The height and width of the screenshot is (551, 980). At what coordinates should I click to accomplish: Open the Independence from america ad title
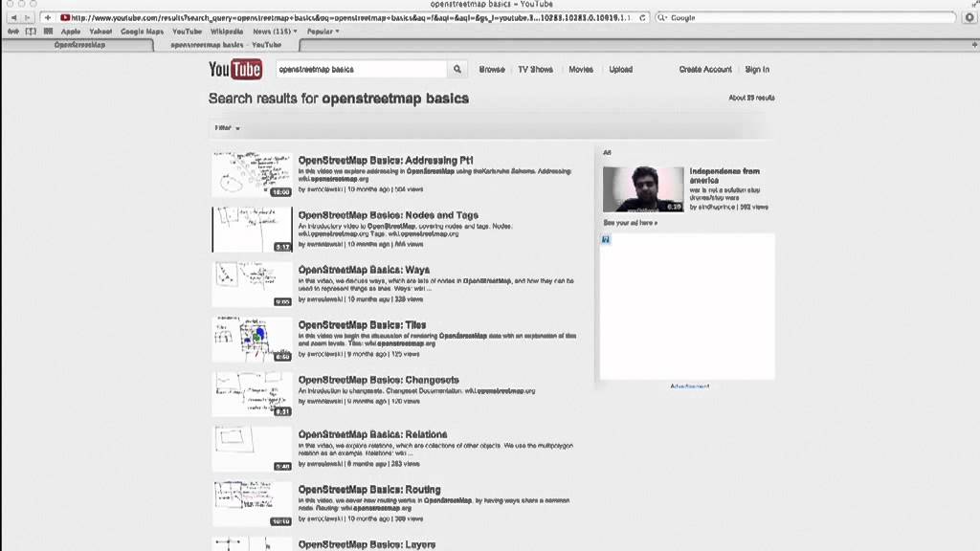(x=724, y=176)
